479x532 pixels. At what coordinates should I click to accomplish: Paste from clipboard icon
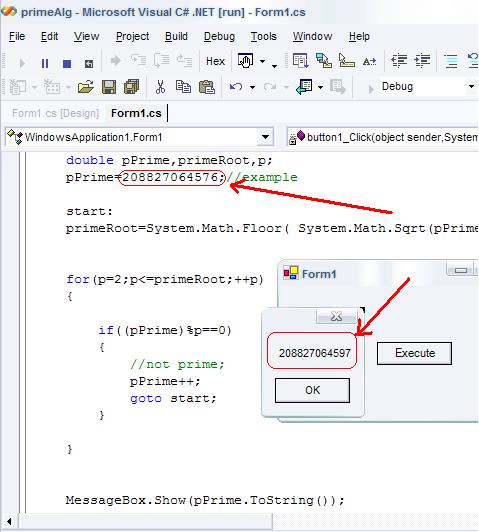coord(207,87)
